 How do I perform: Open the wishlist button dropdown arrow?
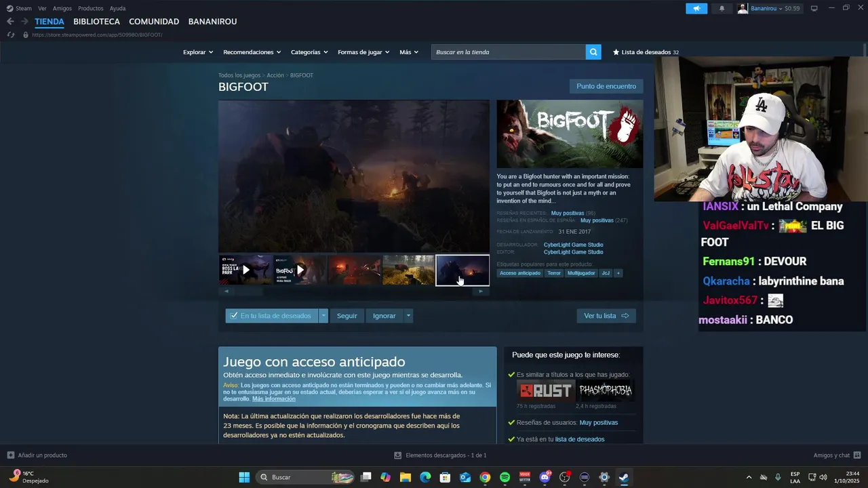pos(323,316)
